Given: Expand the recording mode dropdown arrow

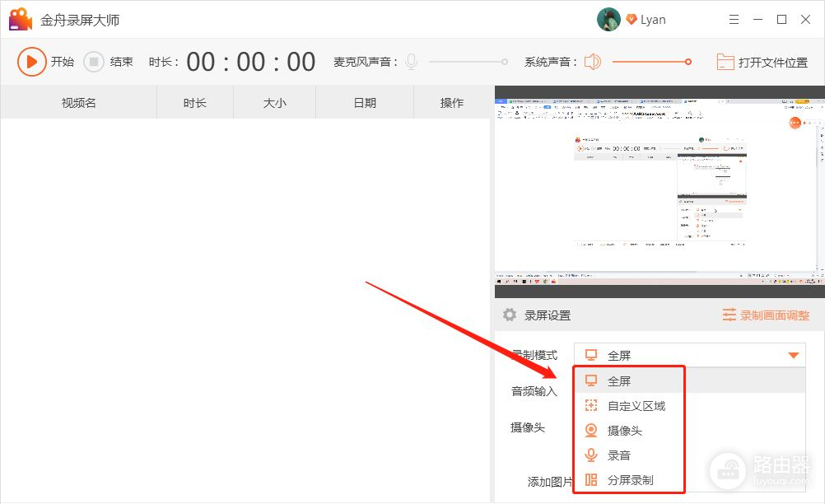Looking at the screenshot, I should coord(793,356).
